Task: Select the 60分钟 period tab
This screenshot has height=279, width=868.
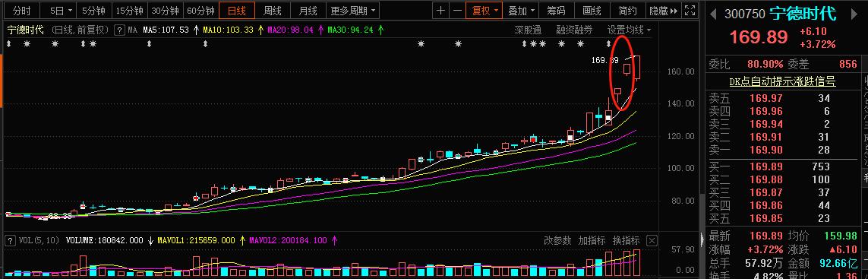Action: (x=200, y=10)
